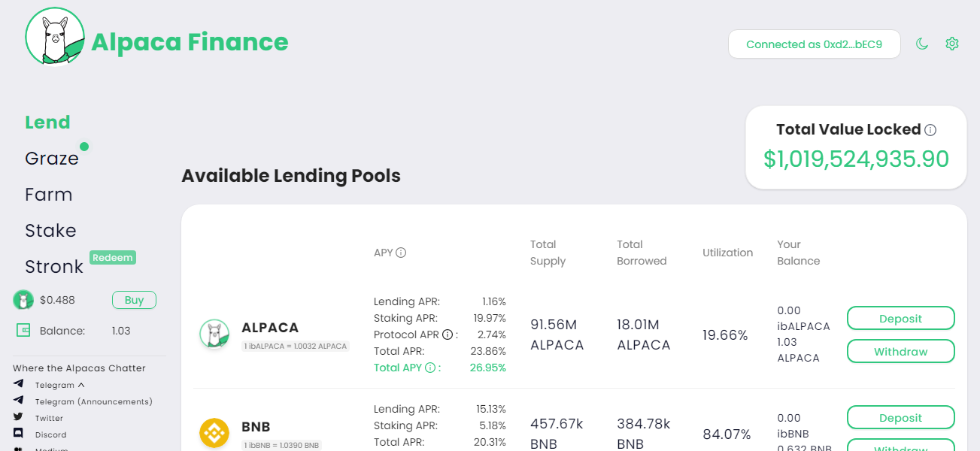
Task: Click the Telegram icon in sidebar
Action: click(18, 385)
